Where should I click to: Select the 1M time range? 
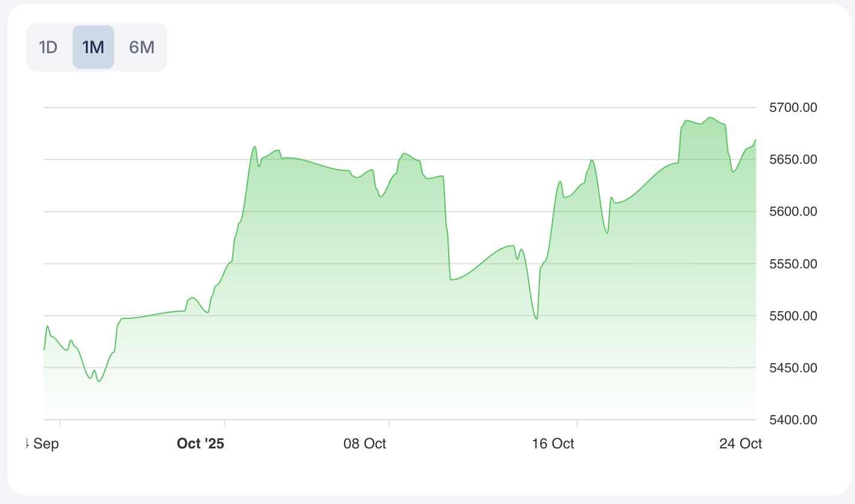pos(93,47)
